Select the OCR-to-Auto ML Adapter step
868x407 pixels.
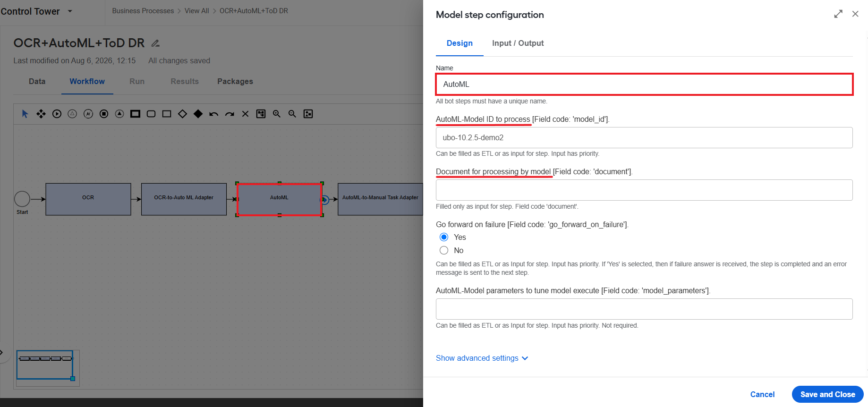point(184,199)
